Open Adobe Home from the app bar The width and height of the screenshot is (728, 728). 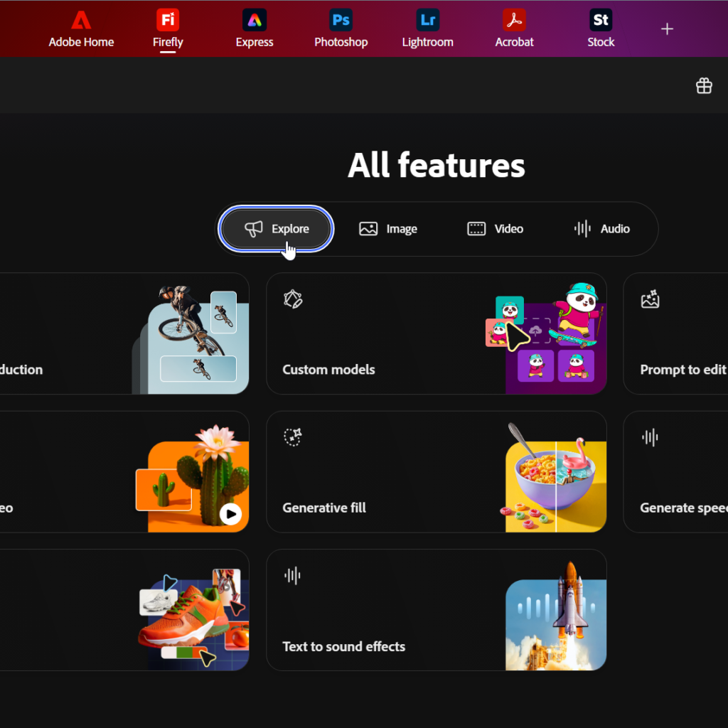pyautogui.click(x=81, y=28)
